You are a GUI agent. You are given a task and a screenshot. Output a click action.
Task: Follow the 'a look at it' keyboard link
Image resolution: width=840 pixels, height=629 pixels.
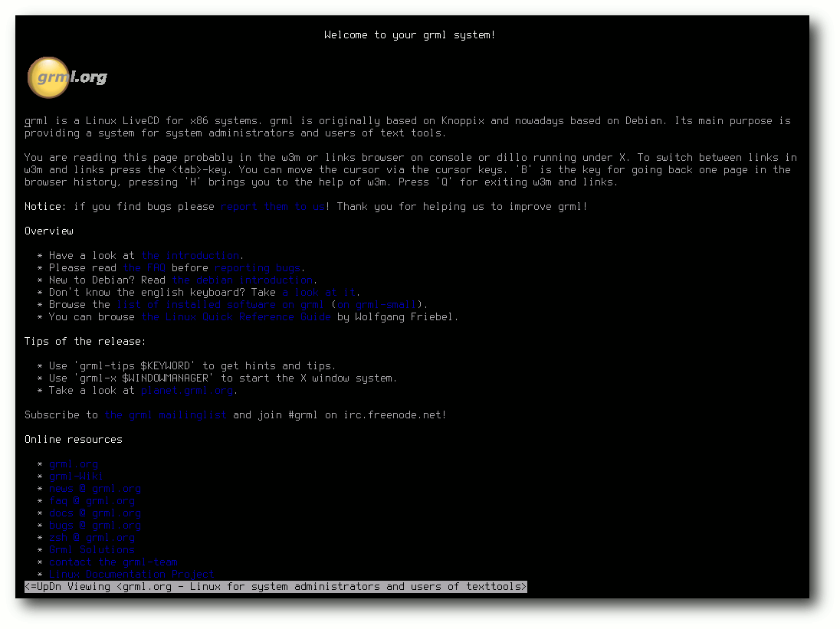tap(319, 293)
